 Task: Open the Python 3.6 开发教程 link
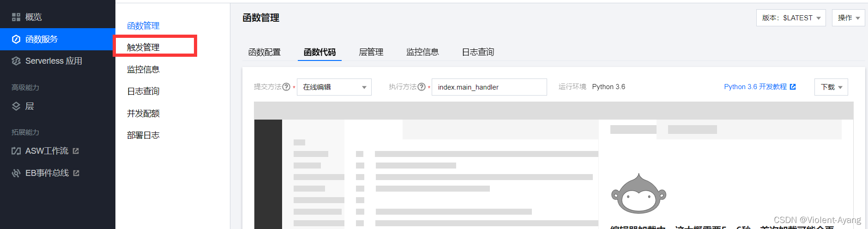tap(755, 87)
